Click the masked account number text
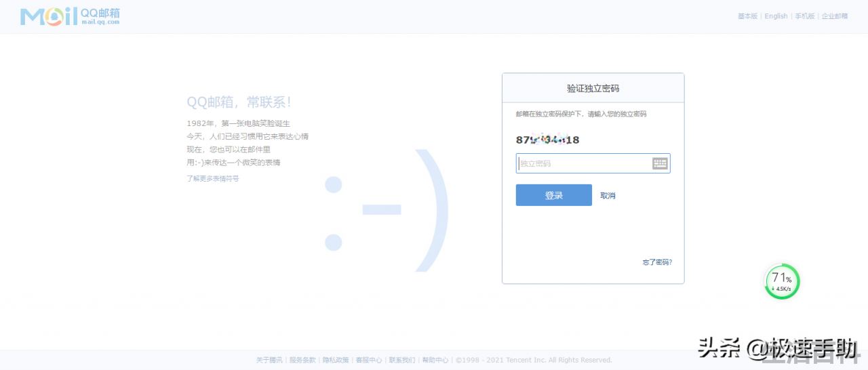The height and width of the screenshot is (370, 868). tap(547, 140)
